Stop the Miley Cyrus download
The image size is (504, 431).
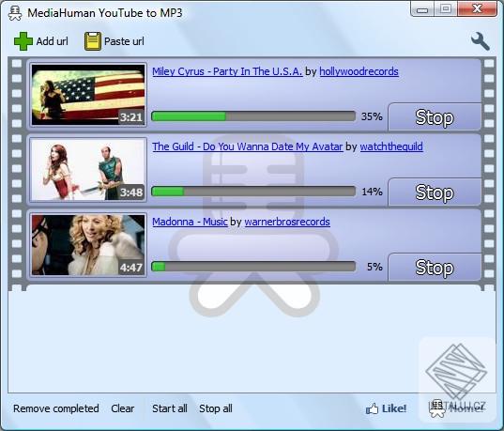[435, 117]
